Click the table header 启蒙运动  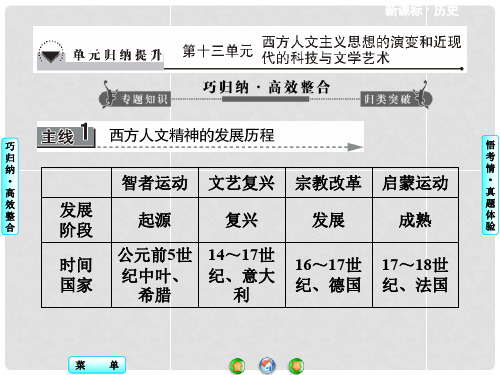tap(415, 183)
